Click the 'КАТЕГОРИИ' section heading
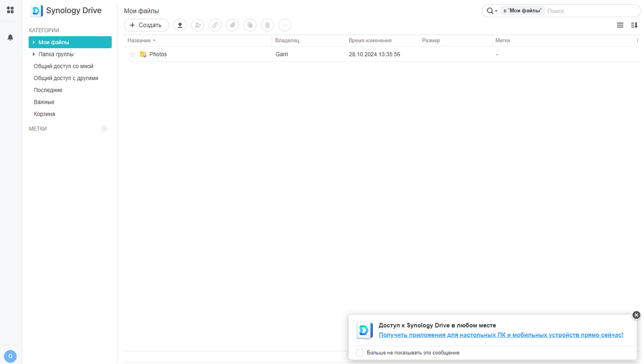This screenshot has width=644, height=364. [44, 31]
